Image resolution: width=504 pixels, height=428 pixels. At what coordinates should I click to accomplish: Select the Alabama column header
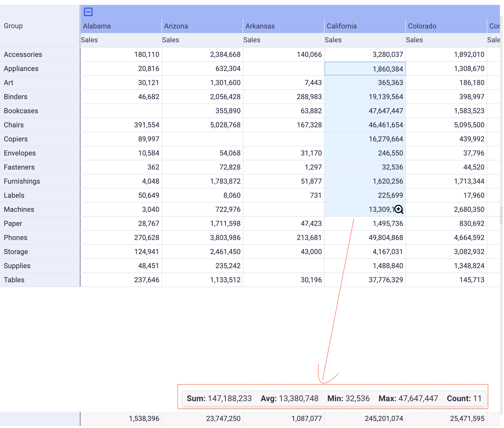click(97, 26)
